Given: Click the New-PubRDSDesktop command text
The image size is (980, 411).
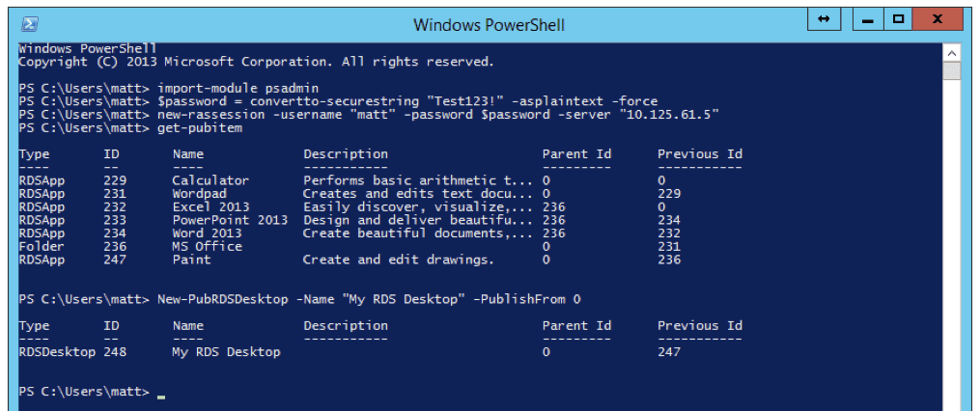Looking at the screenshot, I should (222, 299).
